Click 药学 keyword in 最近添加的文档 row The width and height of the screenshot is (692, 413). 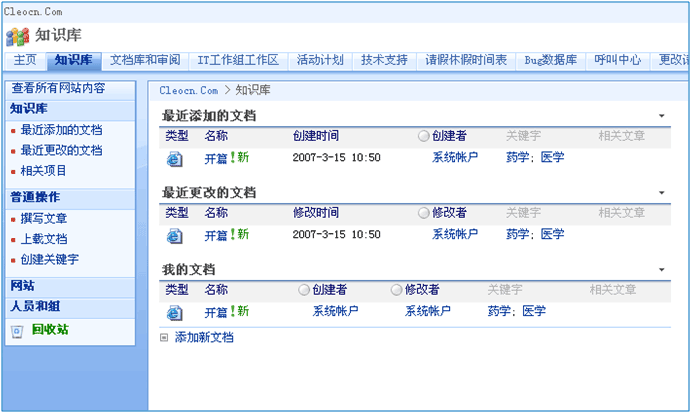518,158
